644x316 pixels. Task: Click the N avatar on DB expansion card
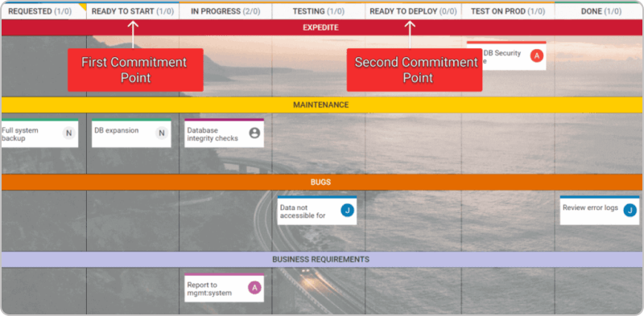click(162, 133)
